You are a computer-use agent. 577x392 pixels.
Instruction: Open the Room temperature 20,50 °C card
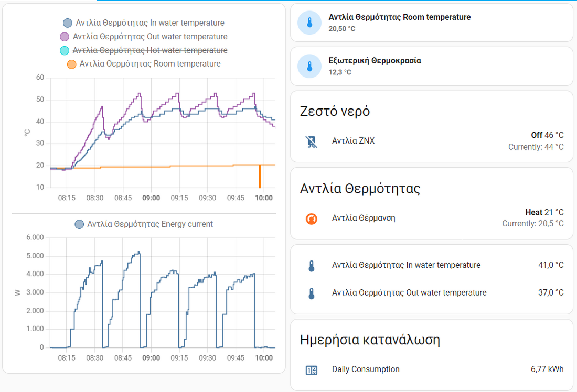tap(431, 23)
